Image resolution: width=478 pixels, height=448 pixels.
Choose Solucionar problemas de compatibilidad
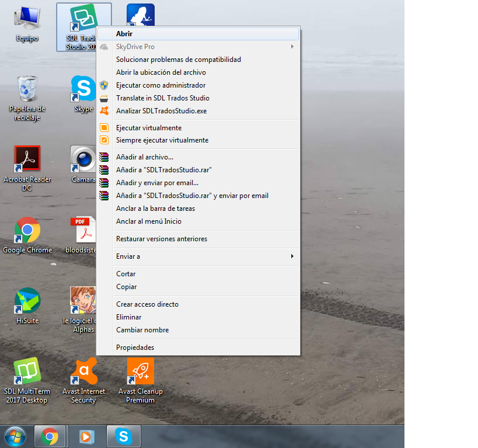(x=198, y=60)
